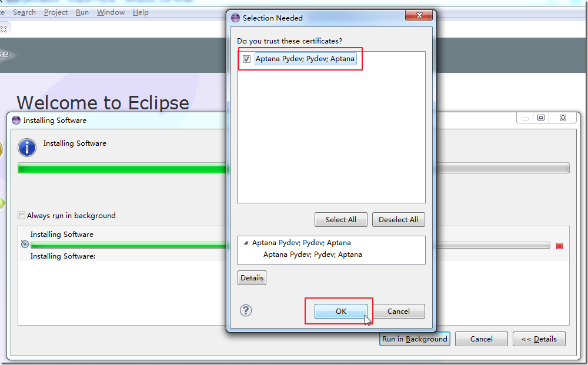Click Run in Background button

point(415,339)
